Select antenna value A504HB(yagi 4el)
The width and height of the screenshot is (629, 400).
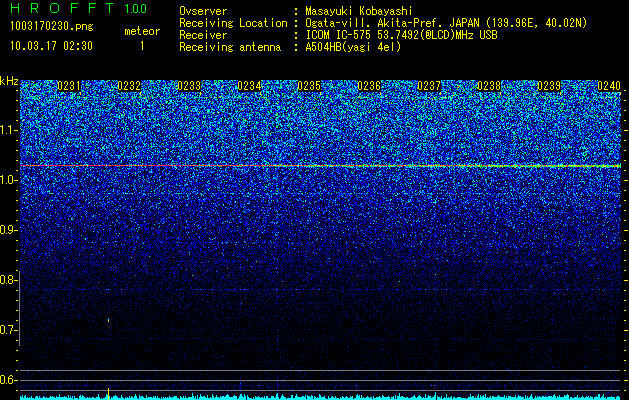353,47
